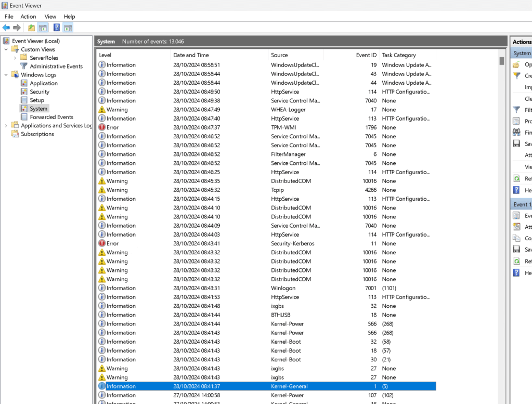Click the Save All Events floppy icon under System

point(516,144)
